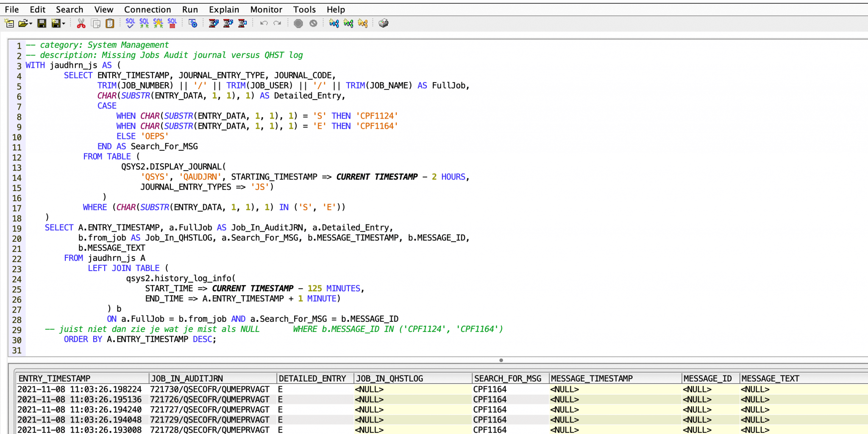Open the Connection menu
Image resolution: width=868 pixels, height=434 pixels.
coord(147,9)
